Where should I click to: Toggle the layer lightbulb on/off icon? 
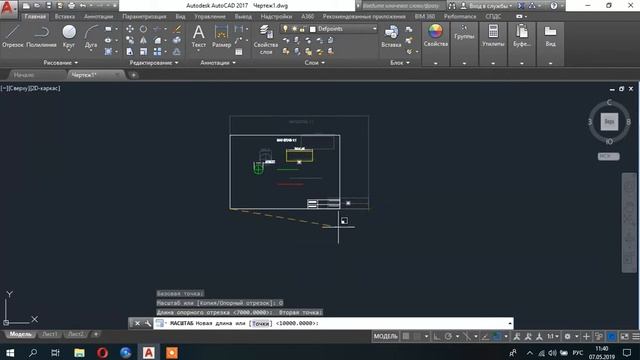point(285,29)
